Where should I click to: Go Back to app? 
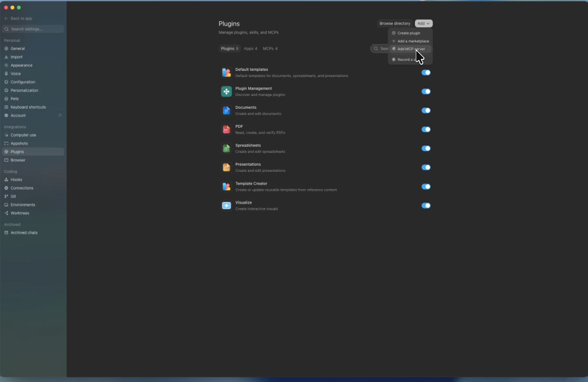pyautogui.click(x=18, y=18)
